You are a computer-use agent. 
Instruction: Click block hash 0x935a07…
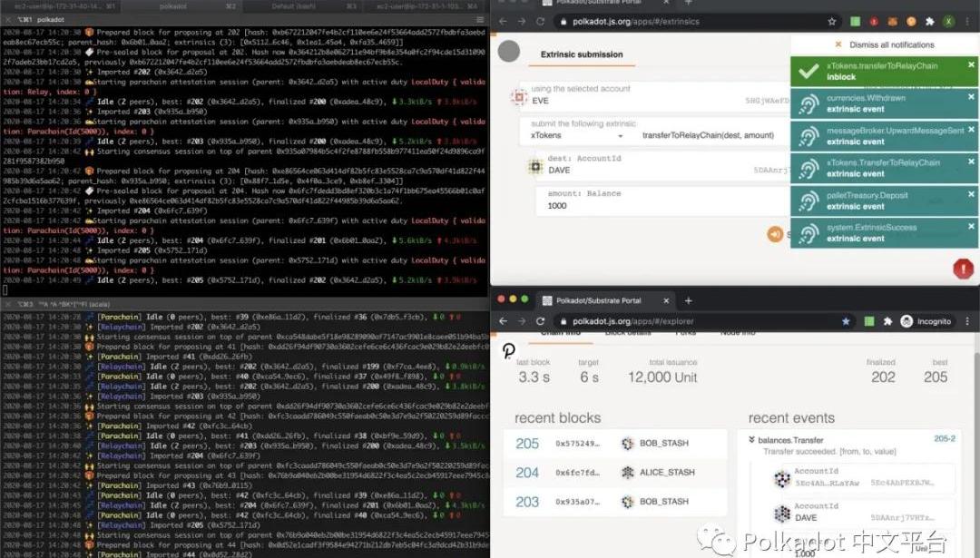[x=577, y=502]
